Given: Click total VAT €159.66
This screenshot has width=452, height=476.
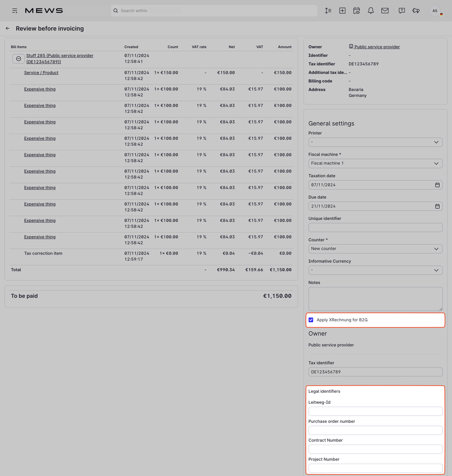Looking at the screenshot, I should (254, 270).
